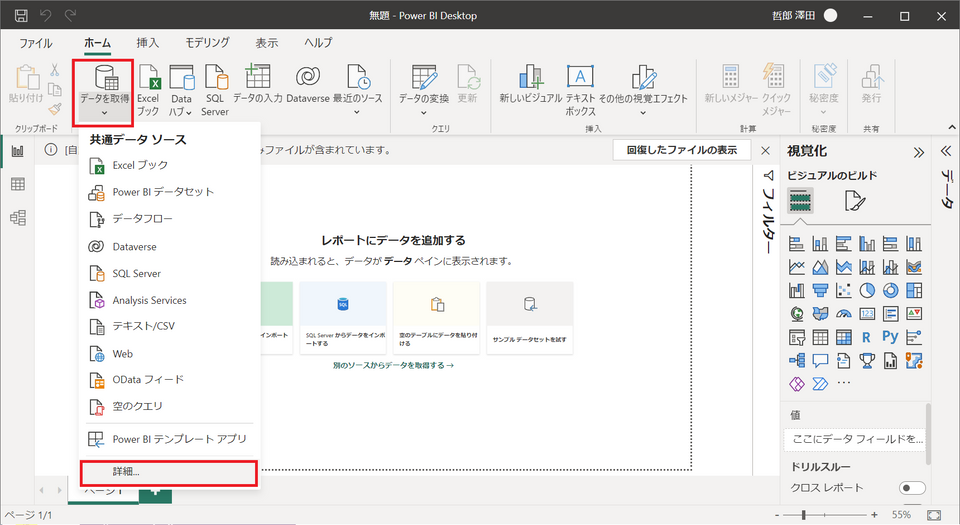
Task: Select the ホーム ribbon tab
Action: 97,43
